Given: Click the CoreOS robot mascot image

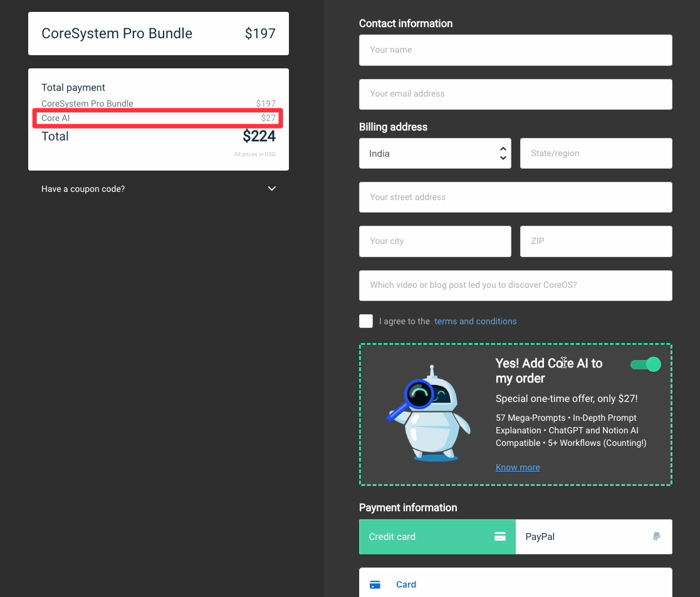Looking at the screenshot, I should click(430, 414).
